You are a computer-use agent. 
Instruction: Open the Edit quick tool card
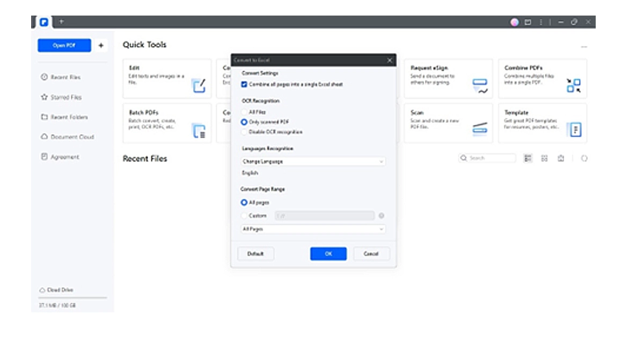pos(167,78)
